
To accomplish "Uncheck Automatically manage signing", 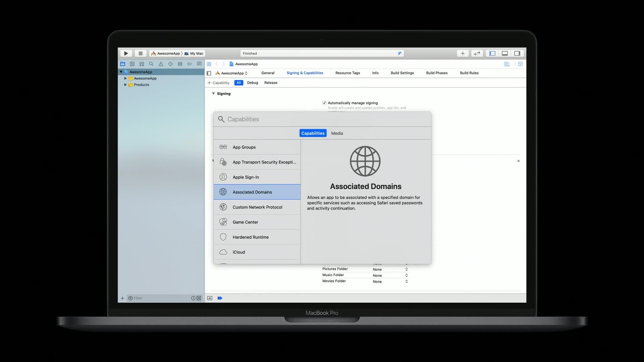I will 324,103.
